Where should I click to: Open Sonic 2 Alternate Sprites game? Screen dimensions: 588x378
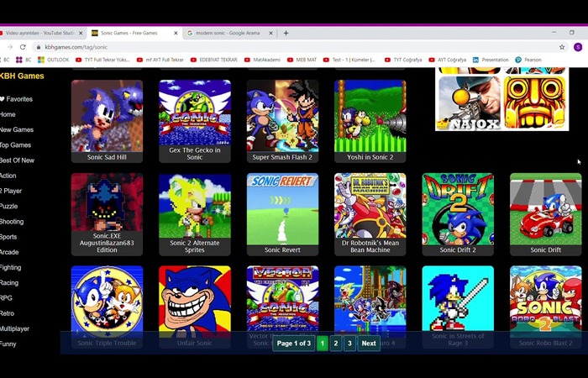point(195,214)
